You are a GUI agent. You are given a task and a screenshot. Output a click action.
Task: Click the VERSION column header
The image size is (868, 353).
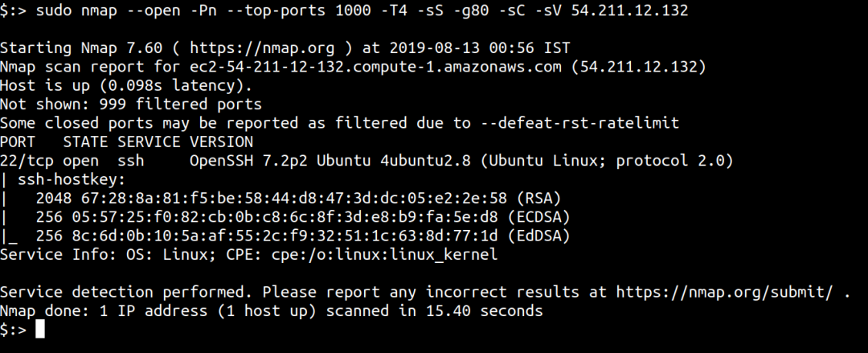coord(222,142)
